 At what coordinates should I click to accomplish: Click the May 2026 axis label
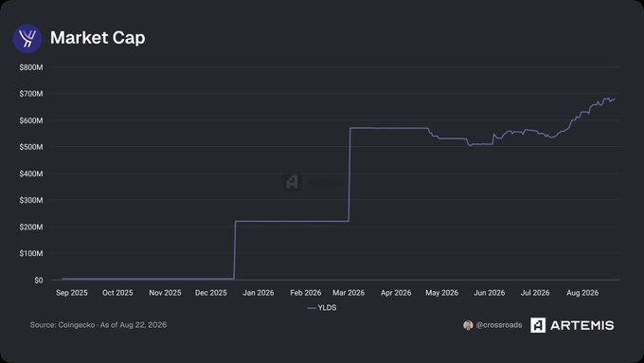442,293
